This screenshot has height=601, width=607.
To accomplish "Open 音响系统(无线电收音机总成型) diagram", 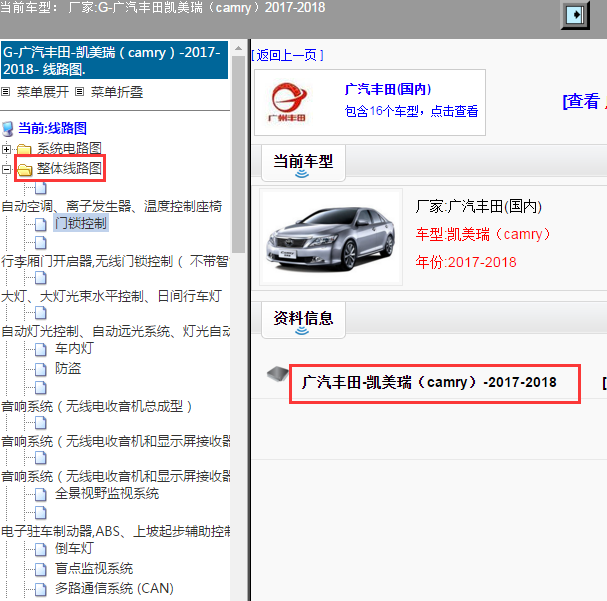I will 96,406.
